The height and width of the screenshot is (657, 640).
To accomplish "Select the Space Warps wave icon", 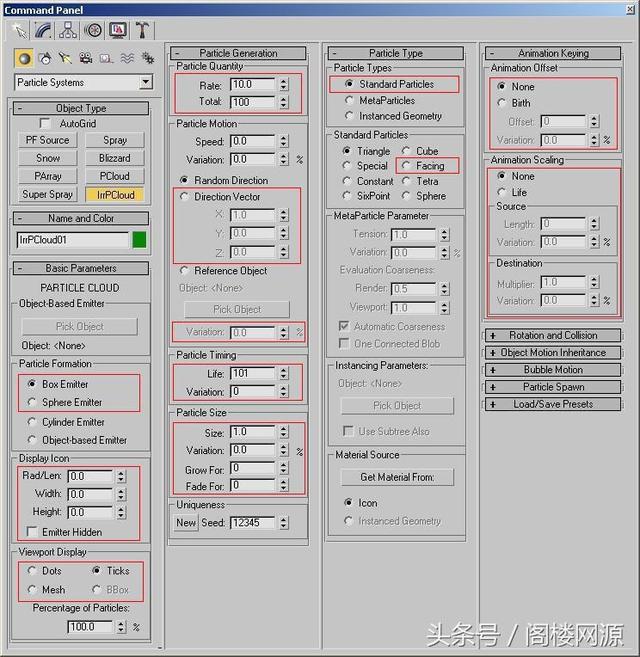I will tap(127, 58).
